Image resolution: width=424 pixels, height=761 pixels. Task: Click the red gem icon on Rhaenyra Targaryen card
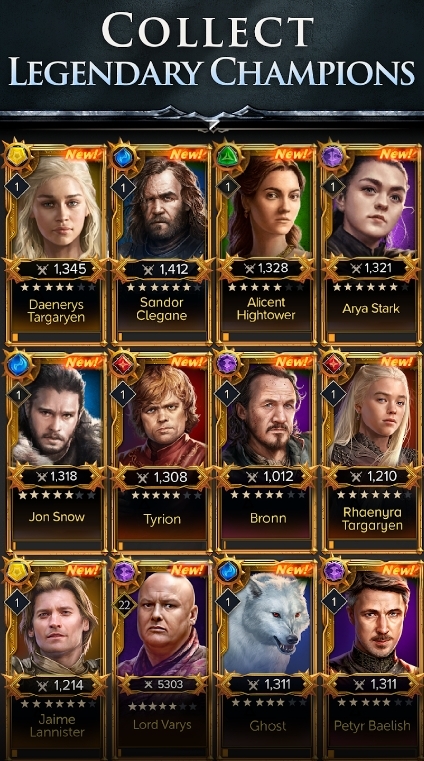click(x=334, y=365)
